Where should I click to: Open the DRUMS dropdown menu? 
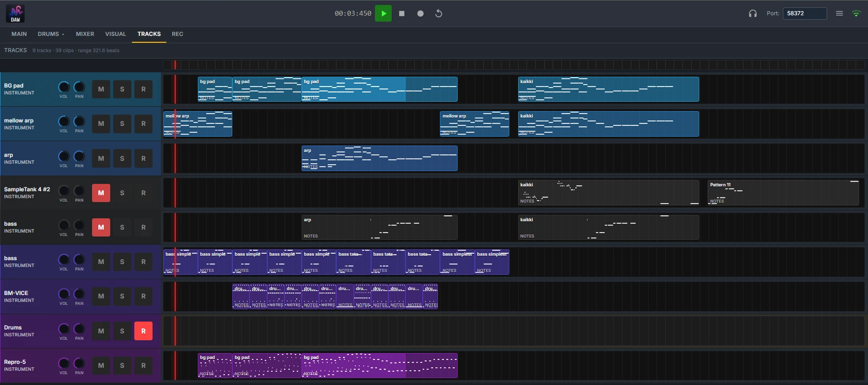coord(51,34)
